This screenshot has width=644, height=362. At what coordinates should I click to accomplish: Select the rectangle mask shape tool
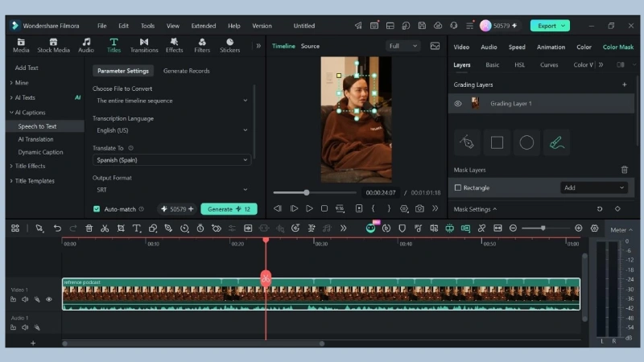coord(497,142)
